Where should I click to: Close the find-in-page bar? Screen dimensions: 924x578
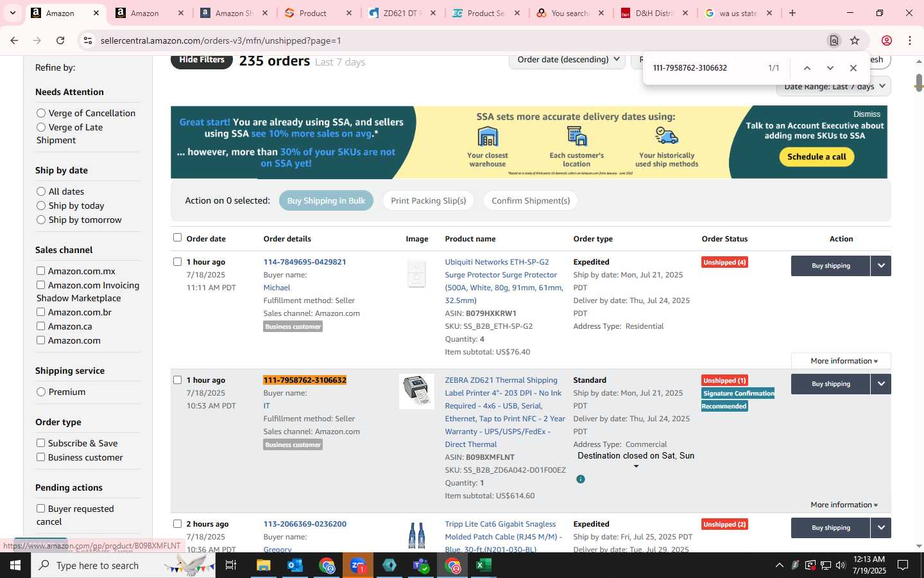pos(853,68)
